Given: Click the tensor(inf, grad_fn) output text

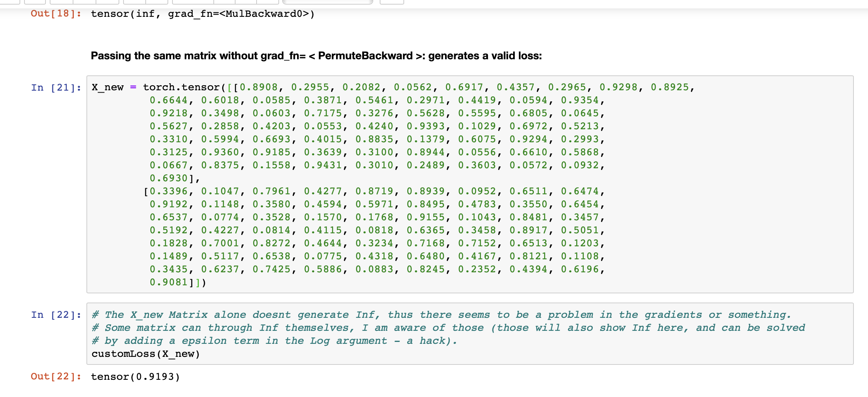Looking at the screenshot, I should tap(202, 14).
